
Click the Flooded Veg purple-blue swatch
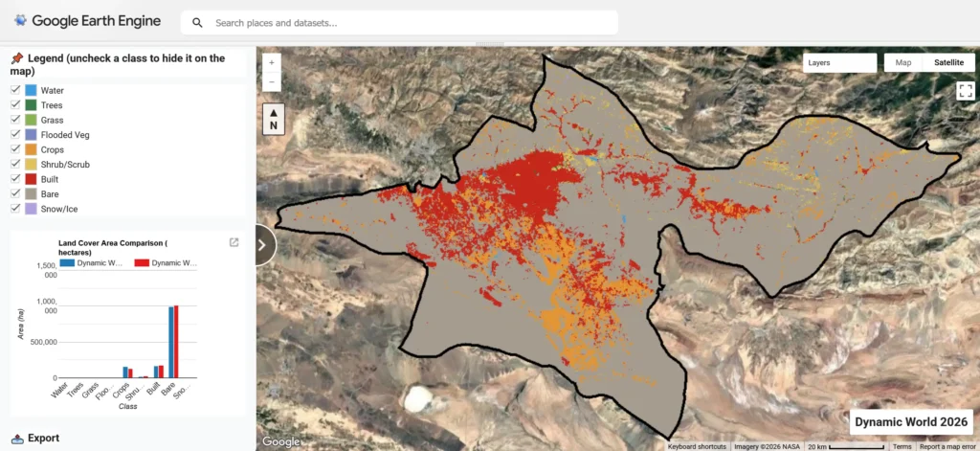click(x=31, y=135)
